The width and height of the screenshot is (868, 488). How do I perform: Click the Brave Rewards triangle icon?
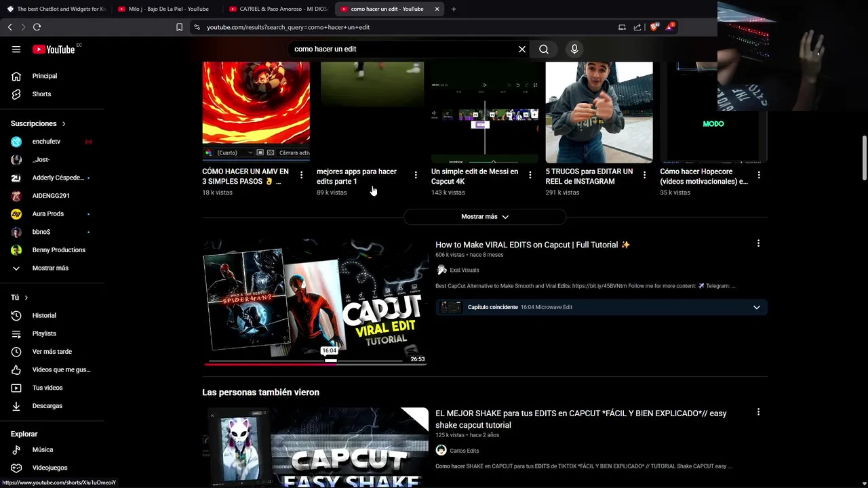coord(670,26)
